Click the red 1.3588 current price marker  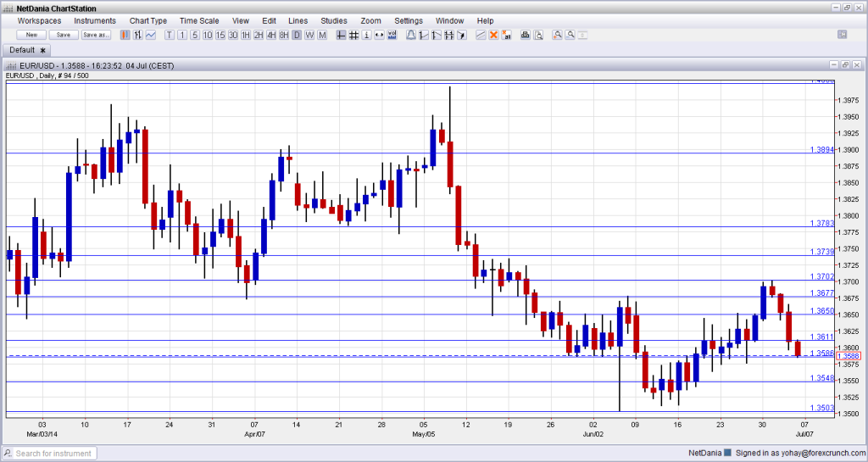click(848, 356)
